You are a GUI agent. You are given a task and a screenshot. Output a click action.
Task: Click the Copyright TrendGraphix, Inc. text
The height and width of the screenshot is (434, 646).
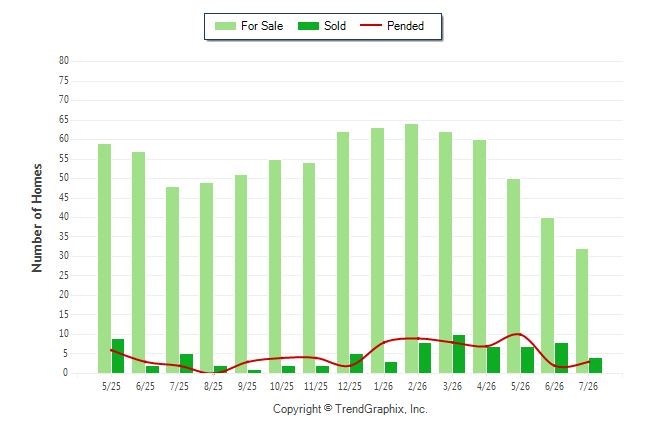click(350, 409)
